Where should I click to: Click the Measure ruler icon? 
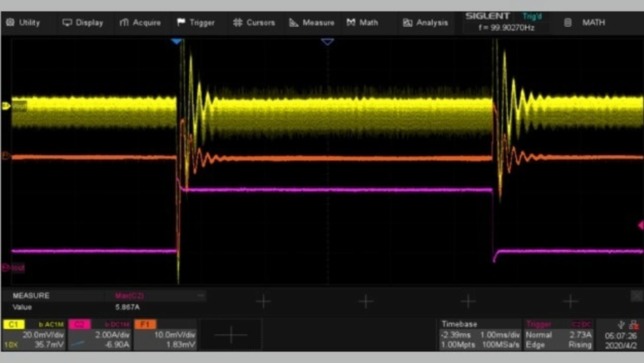[294, 23]
